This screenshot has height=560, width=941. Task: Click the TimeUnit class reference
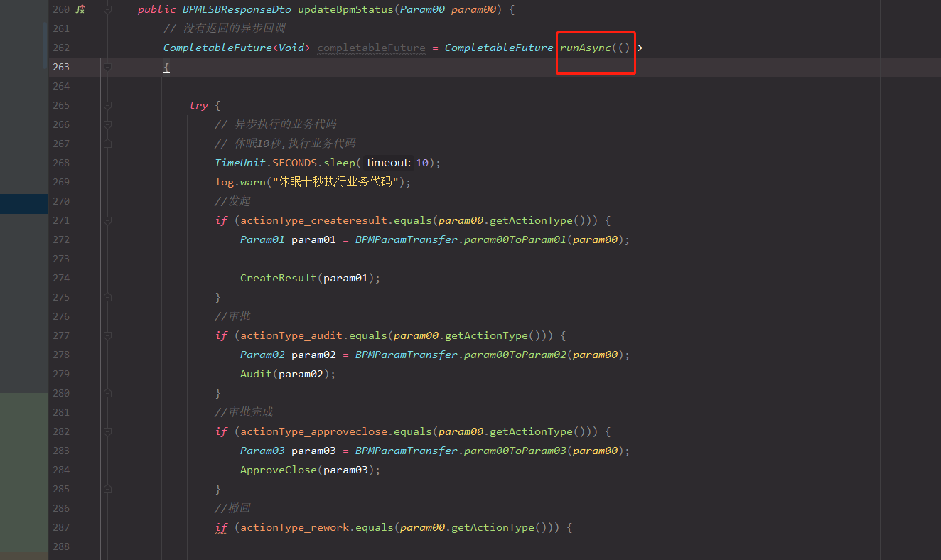[240, 163]
